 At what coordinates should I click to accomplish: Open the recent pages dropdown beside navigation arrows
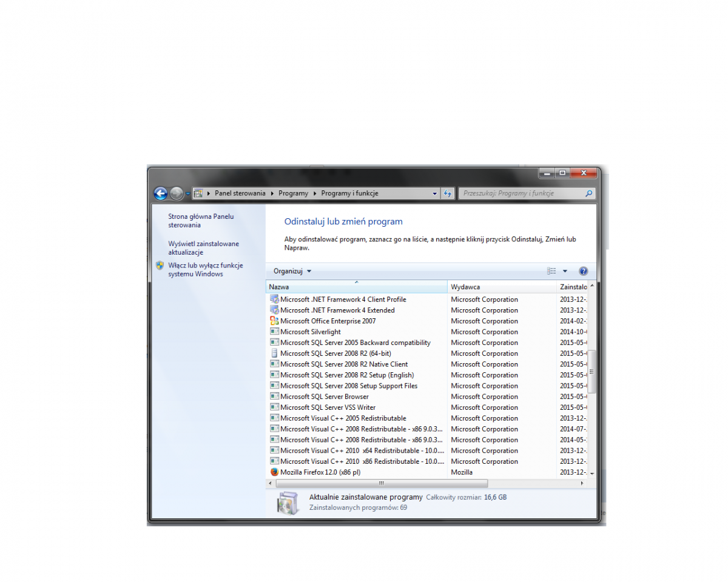coord(188,193)
